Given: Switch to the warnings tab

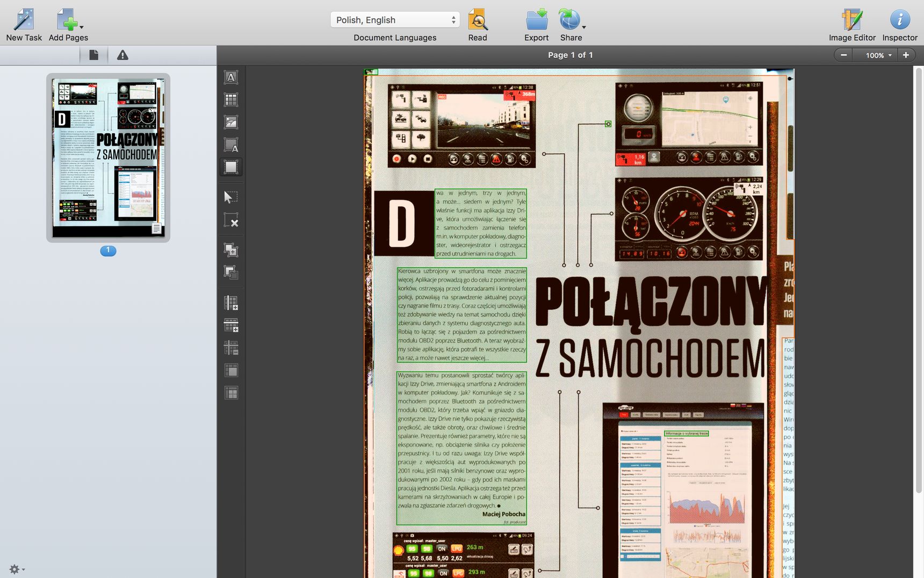Looking at the screenshot, I should [122, 55].
